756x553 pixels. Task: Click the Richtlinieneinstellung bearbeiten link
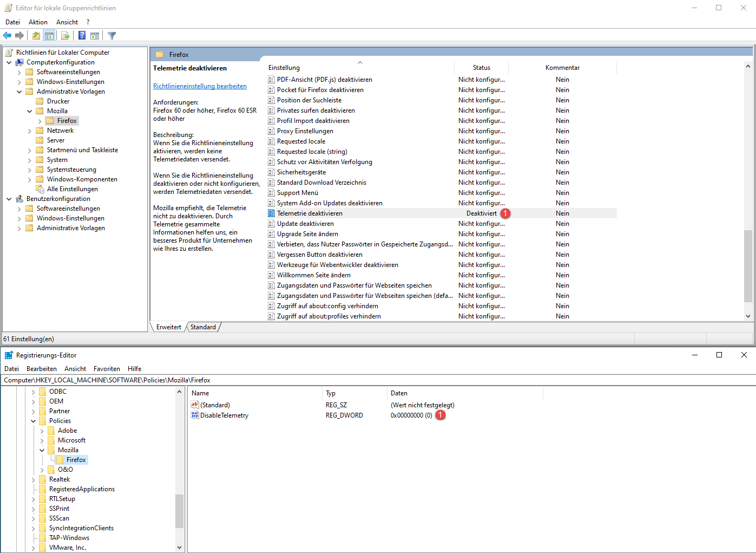[200, 86]
